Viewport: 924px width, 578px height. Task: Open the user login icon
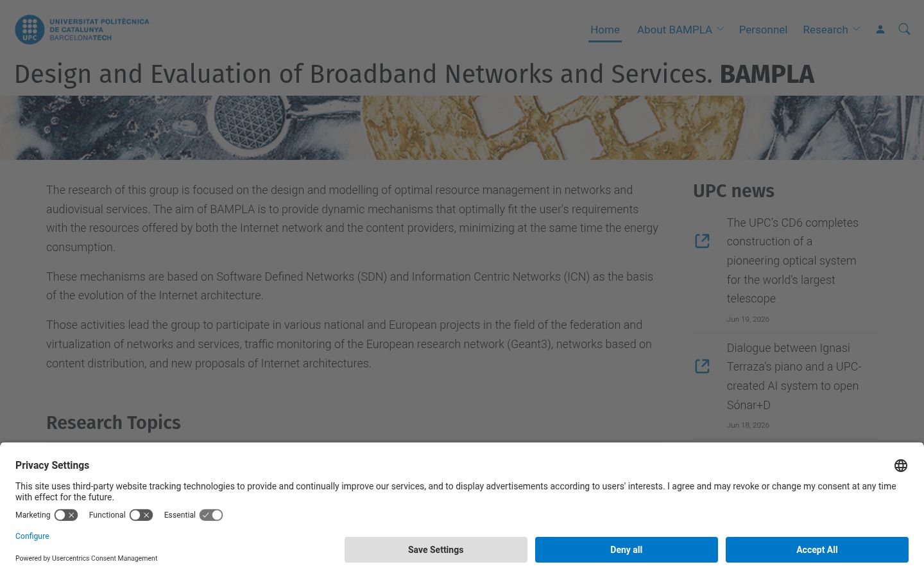point(880,30)
